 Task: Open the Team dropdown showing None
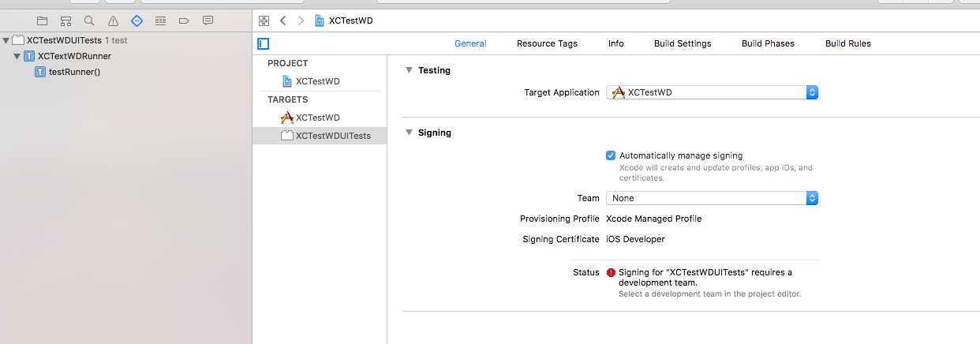[712, 198]
